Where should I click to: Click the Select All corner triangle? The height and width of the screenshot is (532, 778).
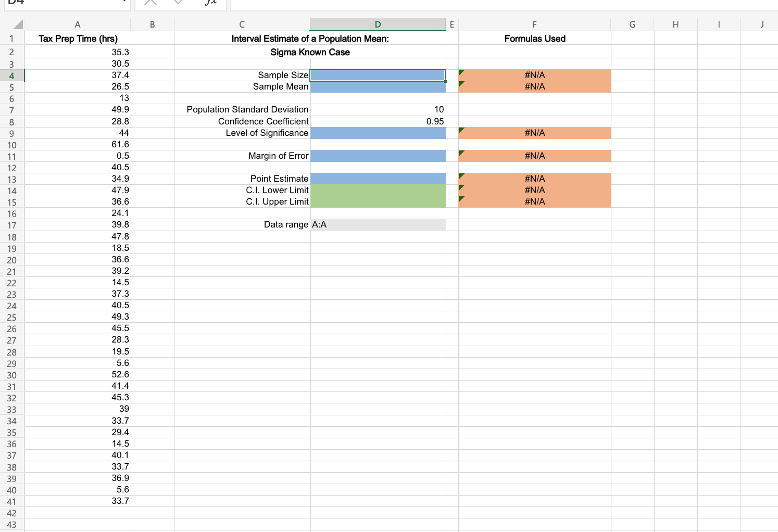18,25
